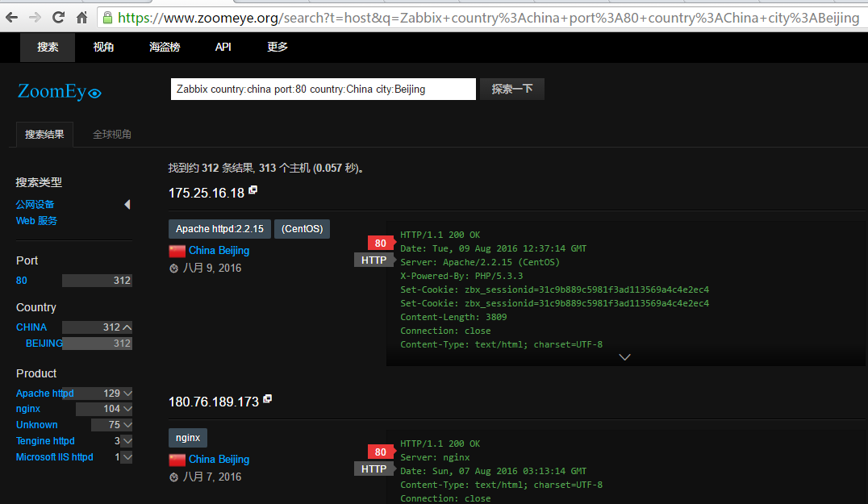
Task: Go to browser home icon
Action: pyautogui.click(x=81, y=17)
